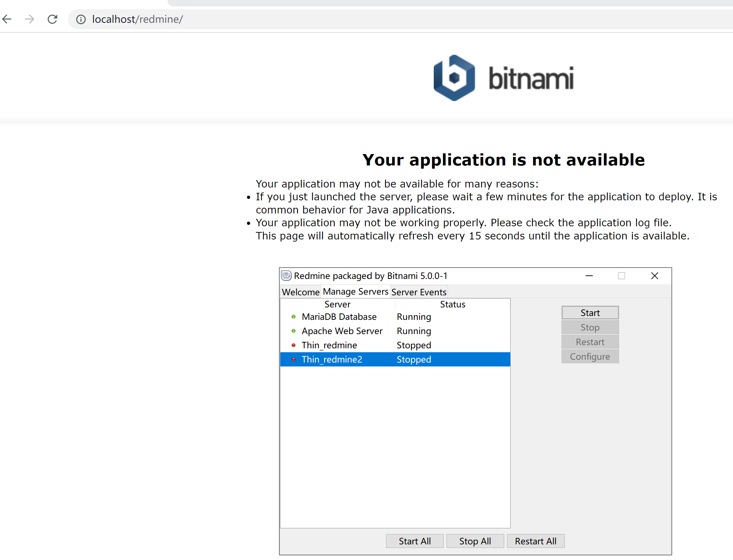Click Apache Running status cell
The height and width of the screenshot is (560, 733).
[414, 331]
